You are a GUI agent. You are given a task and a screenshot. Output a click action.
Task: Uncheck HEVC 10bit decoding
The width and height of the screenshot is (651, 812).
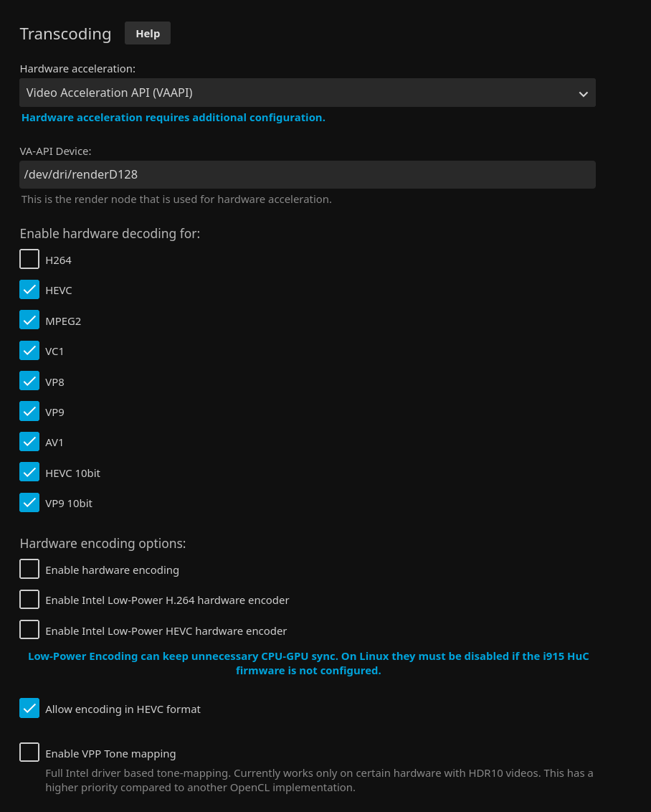coord(29,473)
